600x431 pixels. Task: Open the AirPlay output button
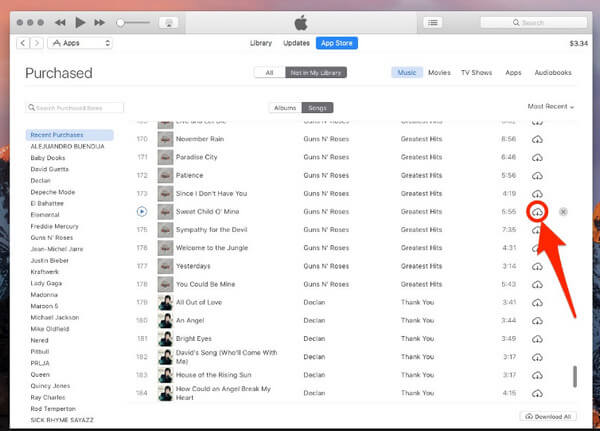pyautogui.click(x=168, y=23)
